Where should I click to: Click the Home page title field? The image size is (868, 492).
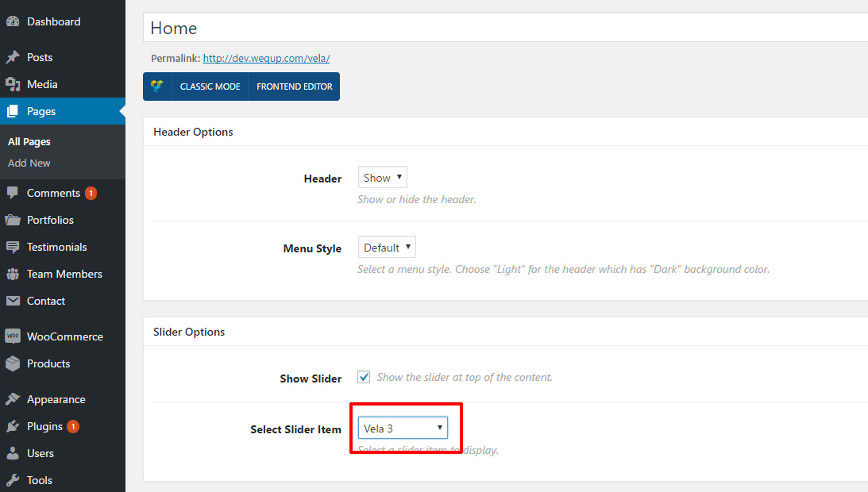[505, 29]
